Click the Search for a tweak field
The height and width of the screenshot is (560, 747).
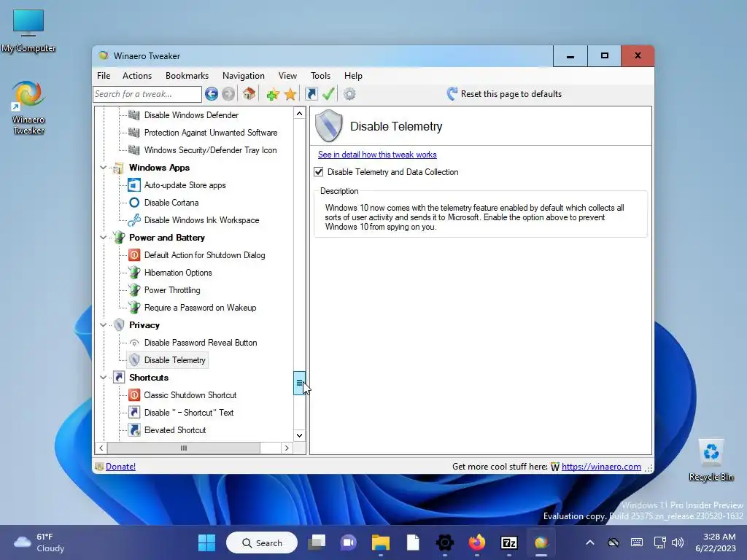(x=147, y=94)
